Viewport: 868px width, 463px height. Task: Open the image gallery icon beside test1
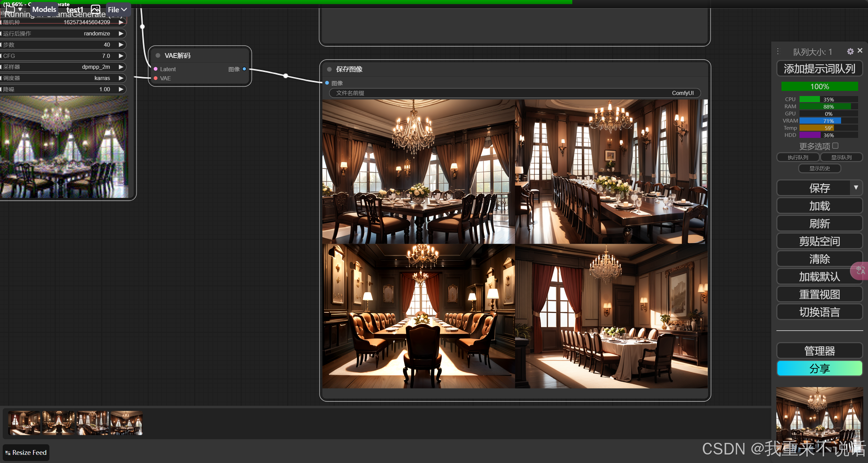pos(96,9)
